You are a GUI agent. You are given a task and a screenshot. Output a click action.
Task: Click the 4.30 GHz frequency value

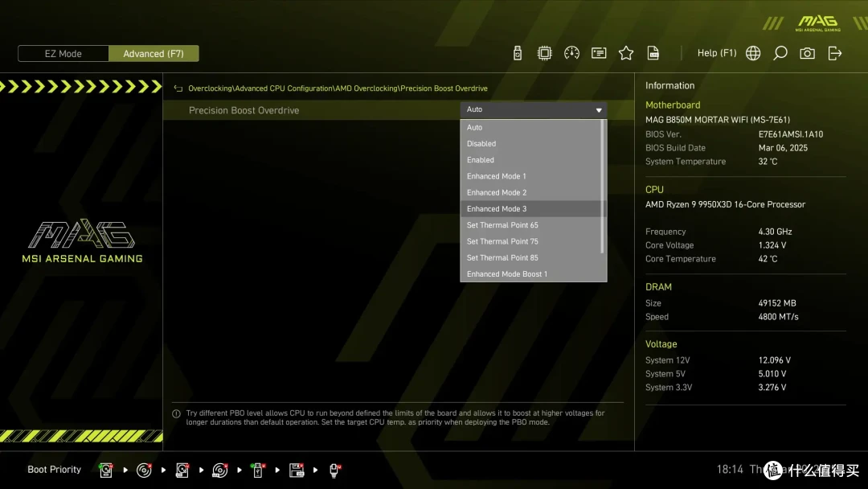coord(775,232)
